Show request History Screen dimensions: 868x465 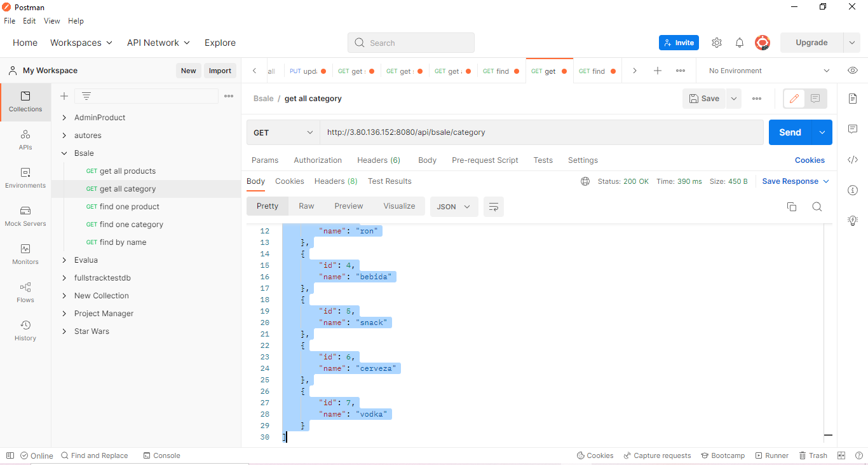[25, 330]
